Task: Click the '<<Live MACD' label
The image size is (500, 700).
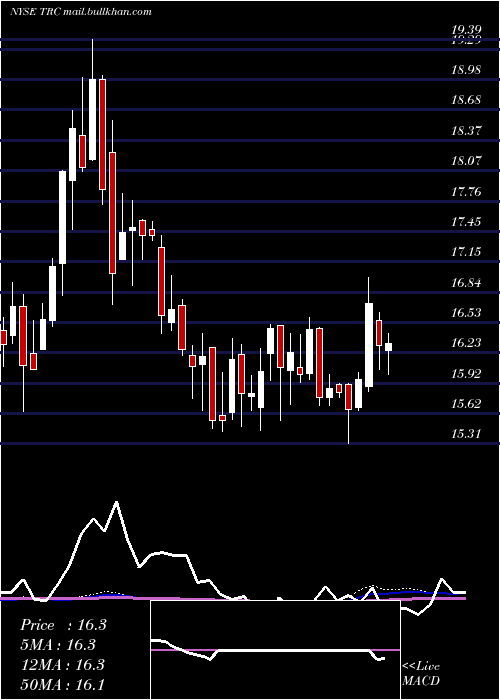Action: coord(421,673)
